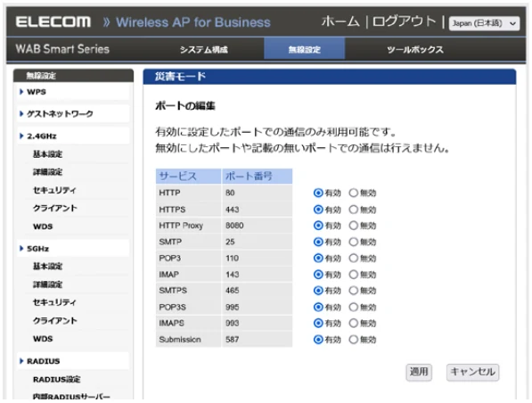Open 基本設定 under 2.4GHz
The height and width of the screenshot is (403, 532).
[47, 154]
